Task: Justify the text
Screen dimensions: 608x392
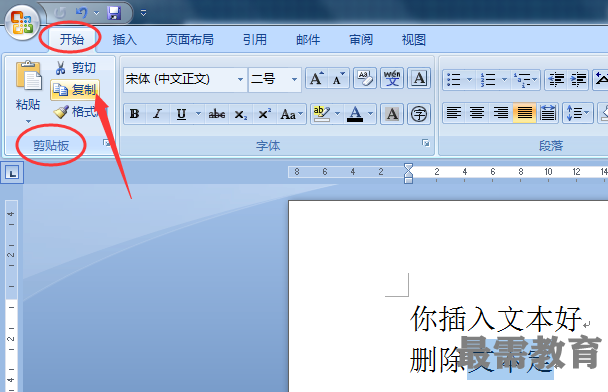Action: [524, 113]
